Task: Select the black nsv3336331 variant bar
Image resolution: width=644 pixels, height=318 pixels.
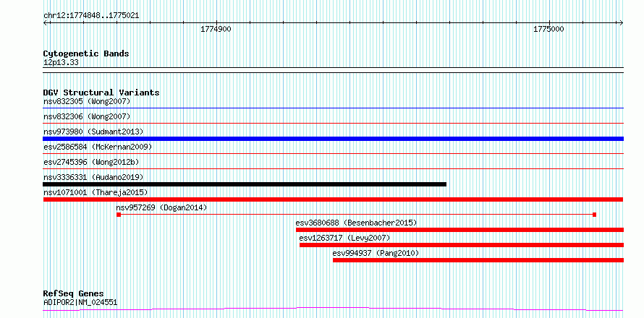Action: (x=245, y=184)
